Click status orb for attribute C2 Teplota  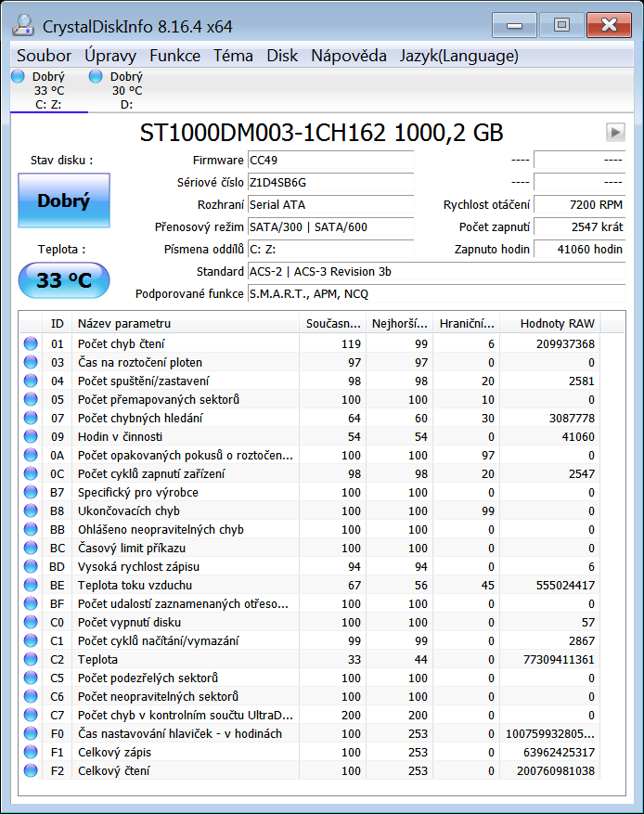pos(31,659)
